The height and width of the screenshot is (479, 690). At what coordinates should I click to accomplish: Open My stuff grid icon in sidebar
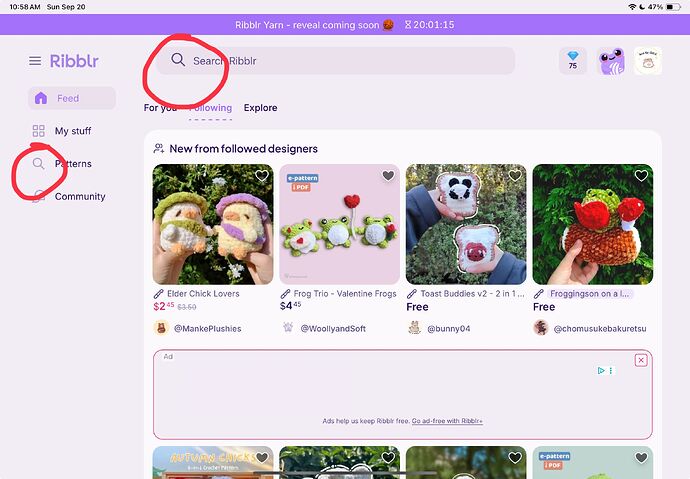click(39, 131)
